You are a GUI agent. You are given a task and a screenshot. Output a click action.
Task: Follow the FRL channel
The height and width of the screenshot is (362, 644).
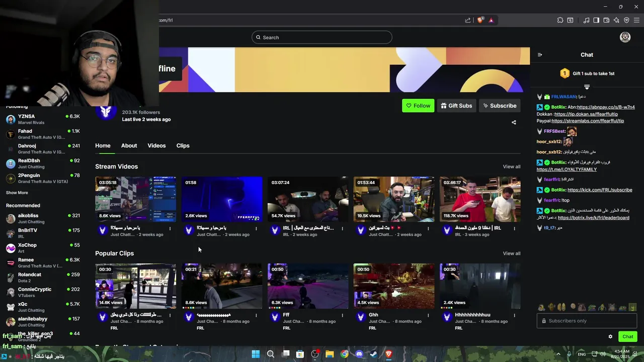click(418, 106)
